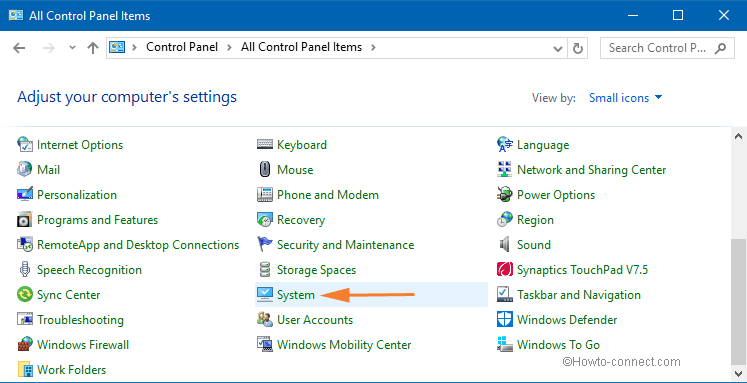
Task: Click the Taskbar and Navigation icon
Action: (x=505, y=294)
